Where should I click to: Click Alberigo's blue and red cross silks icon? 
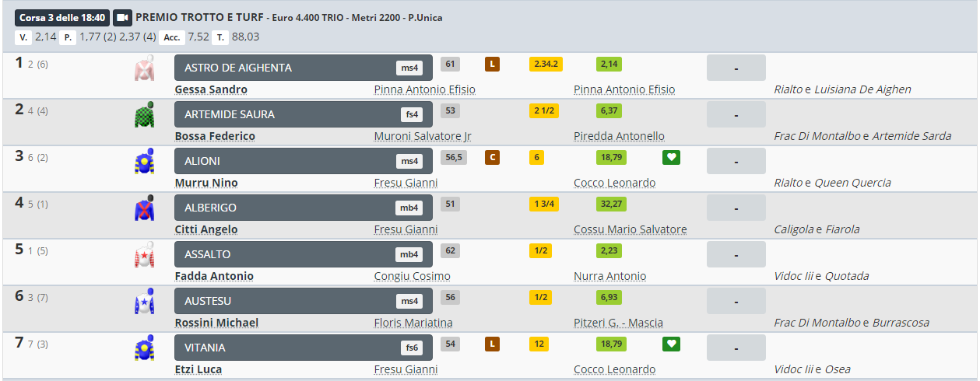point(144,208)
